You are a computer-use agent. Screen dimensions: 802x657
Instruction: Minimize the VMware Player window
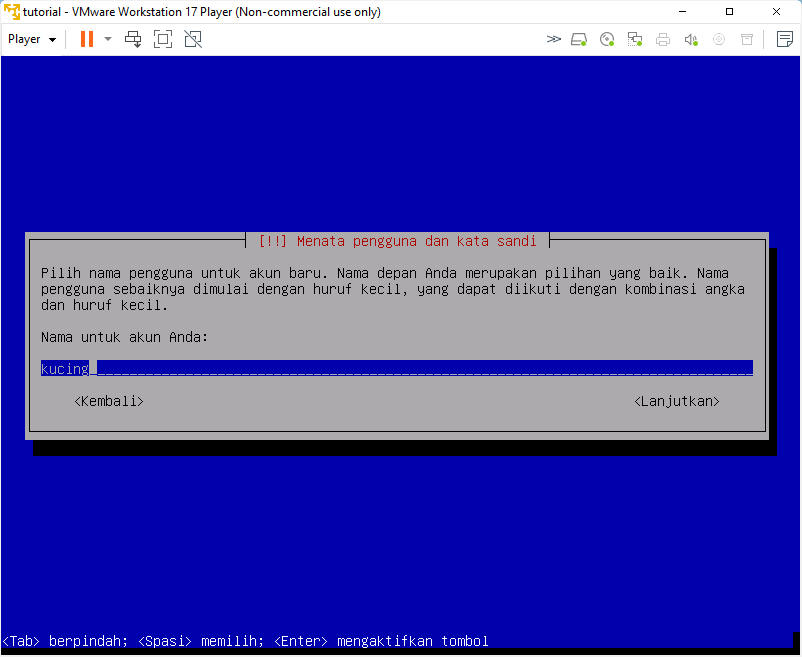pyautogui.click(x=682, y=11)
